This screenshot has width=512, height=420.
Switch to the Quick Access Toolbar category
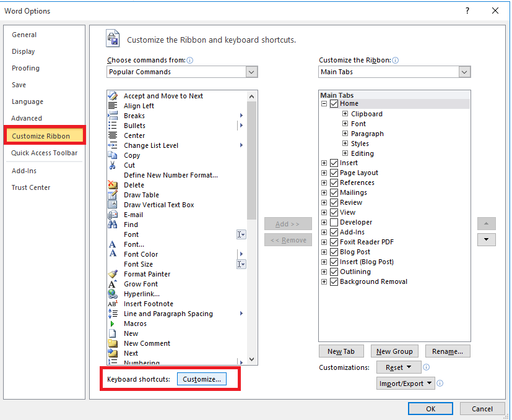44,153
